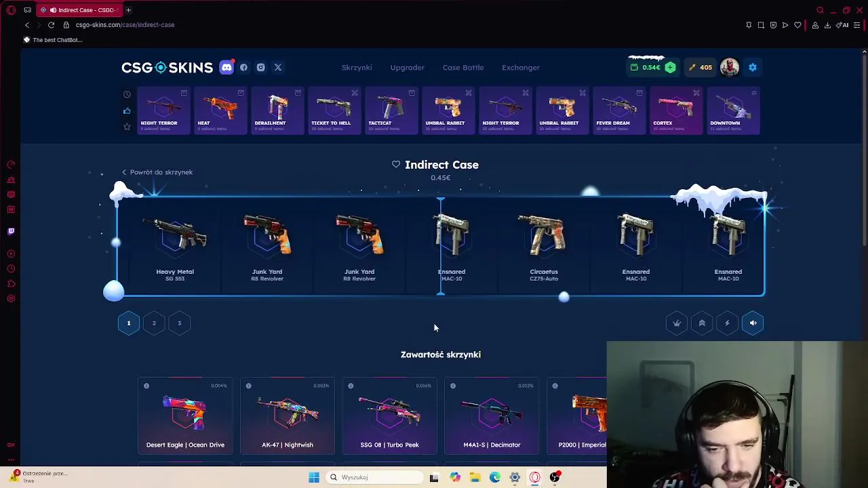Open the Skrzynki menu
Screen dimensions: 868x488
point(357,67)
